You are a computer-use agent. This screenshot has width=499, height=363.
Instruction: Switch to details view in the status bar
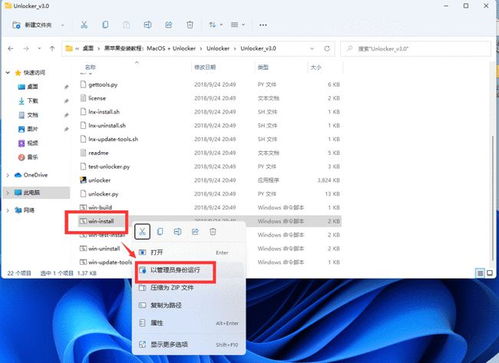tap(480, 273)
